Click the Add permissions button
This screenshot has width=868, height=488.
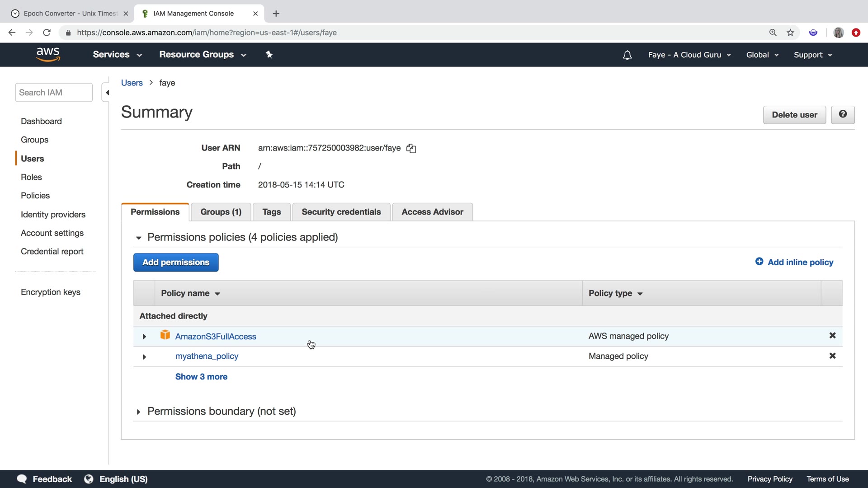tap(176, 263)
